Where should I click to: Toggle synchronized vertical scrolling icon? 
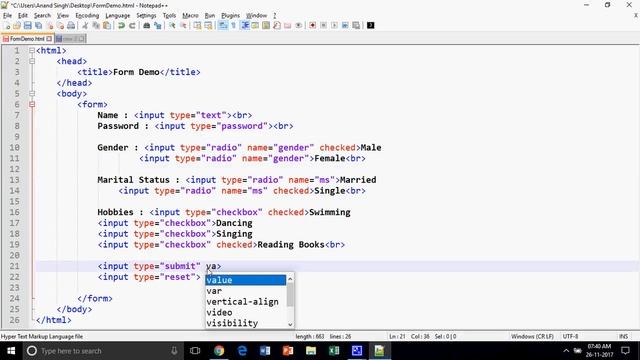pyautogui.click(x=197, y=25)
